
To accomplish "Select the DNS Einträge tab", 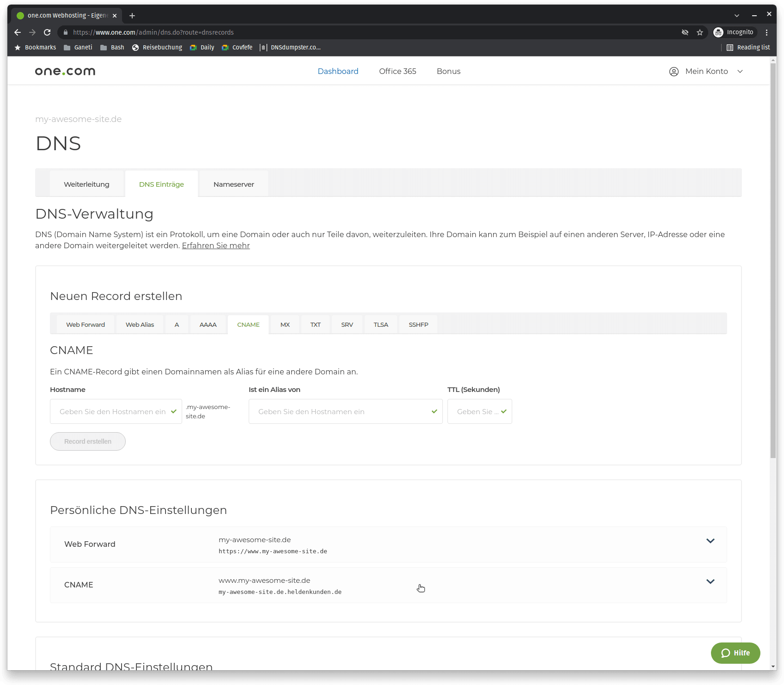I will tap(161, 184).
